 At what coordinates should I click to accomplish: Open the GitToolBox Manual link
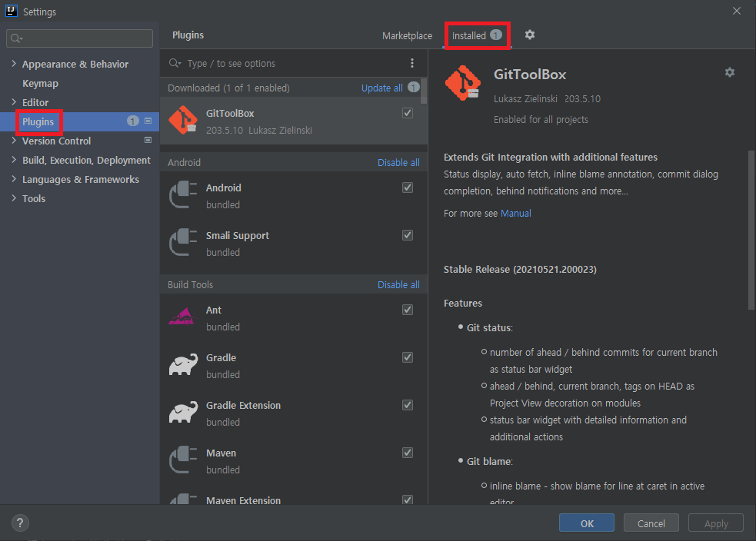pos(516,213)
